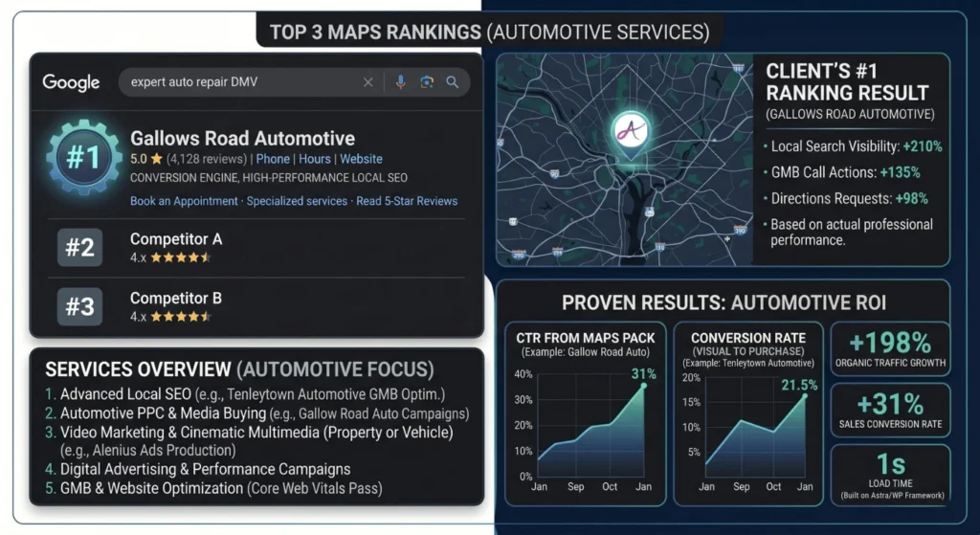Click the gold star beside the 5.0 rating

[x=156, y=159]
